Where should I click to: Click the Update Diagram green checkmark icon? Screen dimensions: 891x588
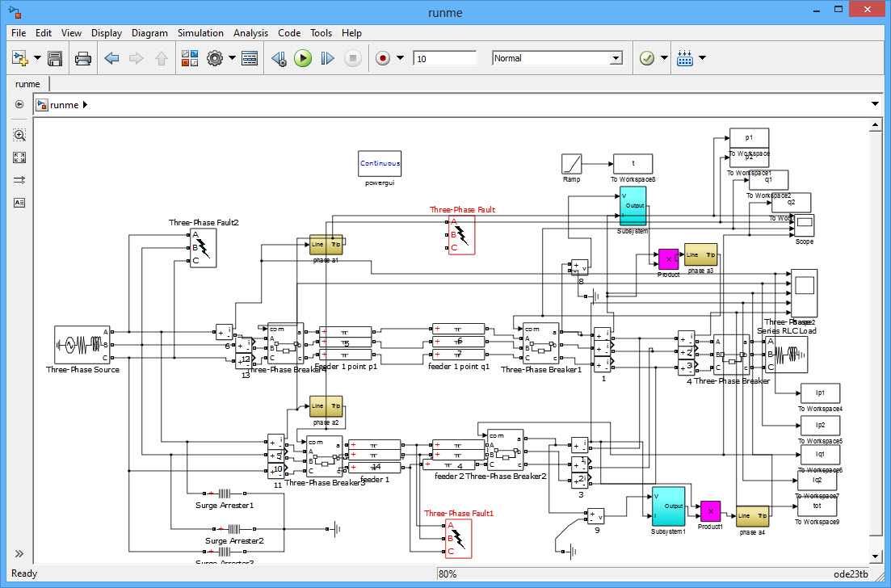click(647, 58)
